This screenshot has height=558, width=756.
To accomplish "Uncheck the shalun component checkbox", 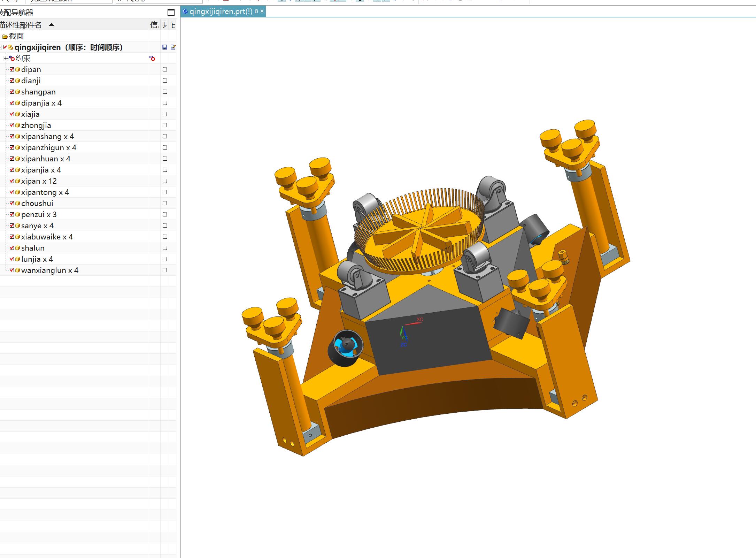I will (x=12, y=248).
